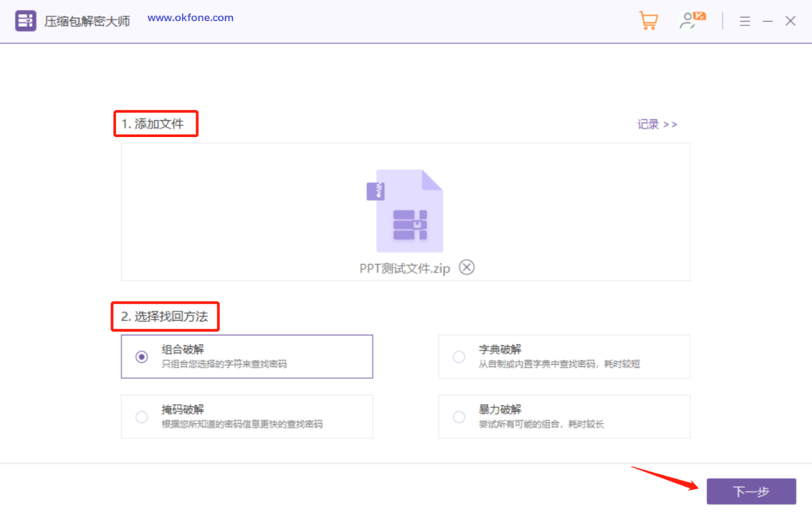Minimize the application window
Viewport: 812px width, 518px height.
(x=767, y=20)
